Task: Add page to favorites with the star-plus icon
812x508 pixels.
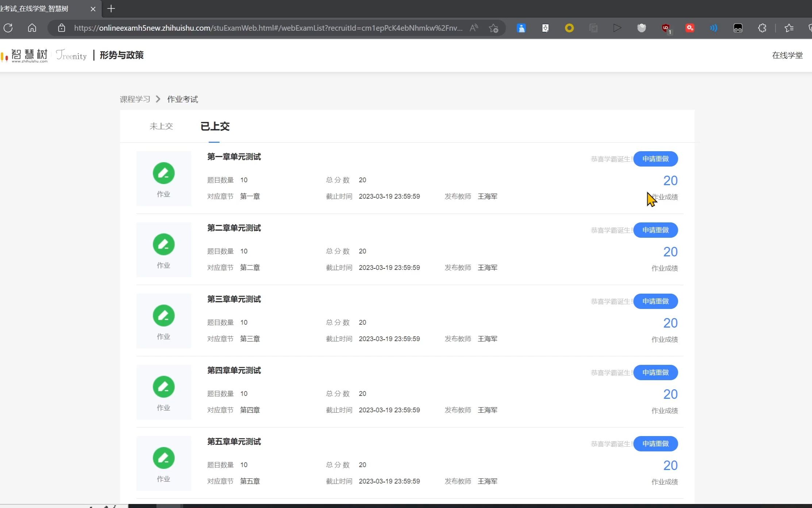Action: point(494,28)
